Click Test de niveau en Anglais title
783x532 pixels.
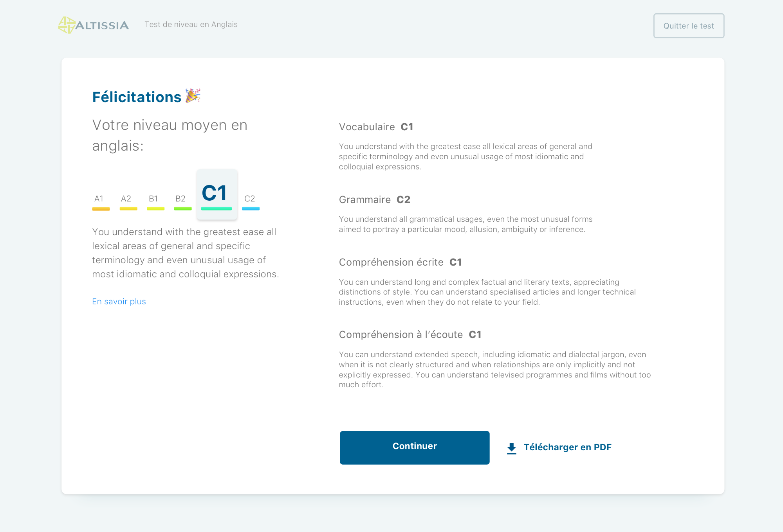tap(191, 24)
